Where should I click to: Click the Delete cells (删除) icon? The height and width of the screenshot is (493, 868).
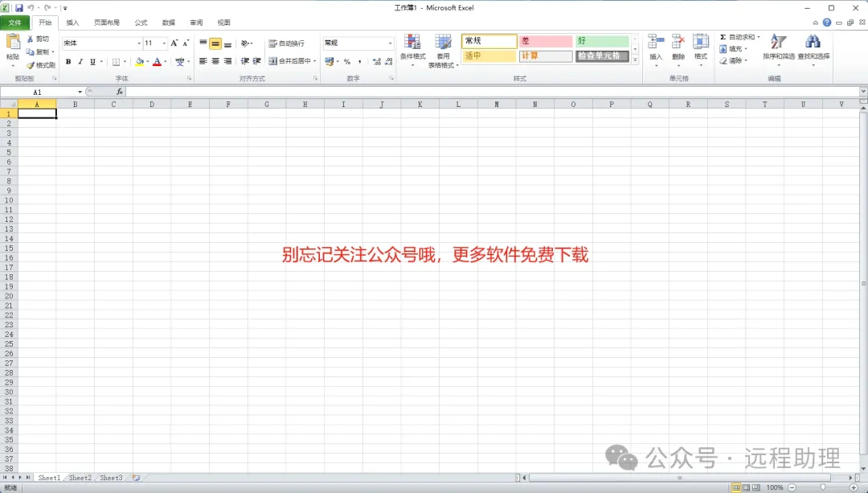[x=678, y=42]
